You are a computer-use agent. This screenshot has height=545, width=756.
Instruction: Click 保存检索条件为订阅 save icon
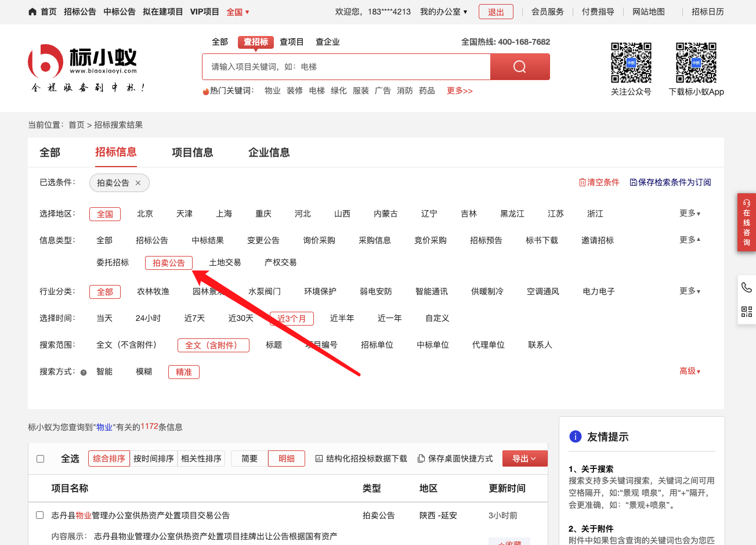(634, 182)
